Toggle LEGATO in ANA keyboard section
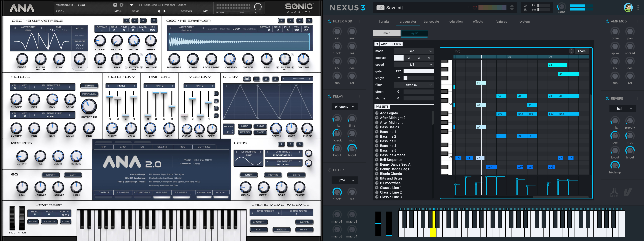The image size is (644, 241). coord(49,222)
